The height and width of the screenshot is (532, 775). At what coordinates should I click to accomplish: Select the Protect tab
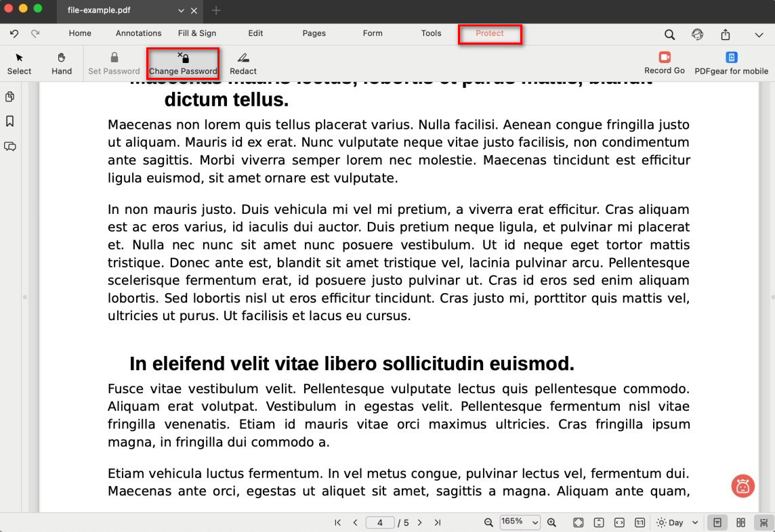tap(490, 33)
